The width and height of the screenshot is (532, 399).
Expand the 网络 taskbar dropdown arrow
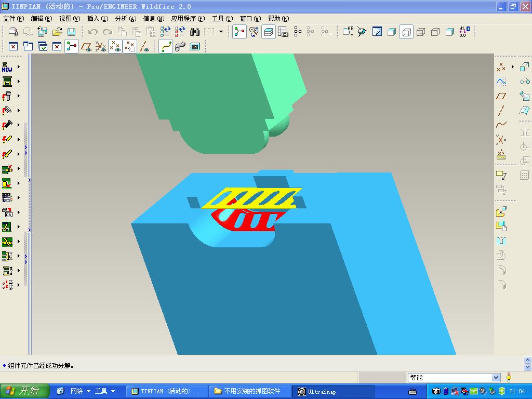tap(88, 391)
